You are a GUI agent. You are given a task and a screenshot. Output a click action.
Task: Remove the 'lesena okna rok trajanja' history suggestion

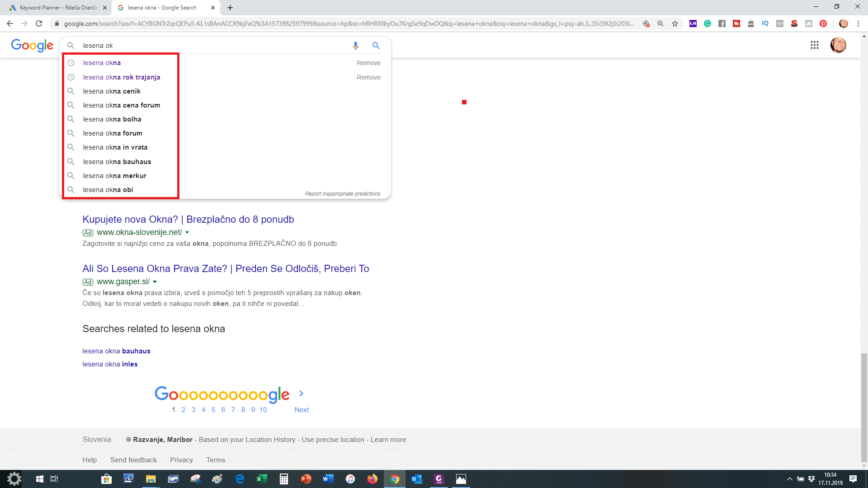tap(368, 77)
